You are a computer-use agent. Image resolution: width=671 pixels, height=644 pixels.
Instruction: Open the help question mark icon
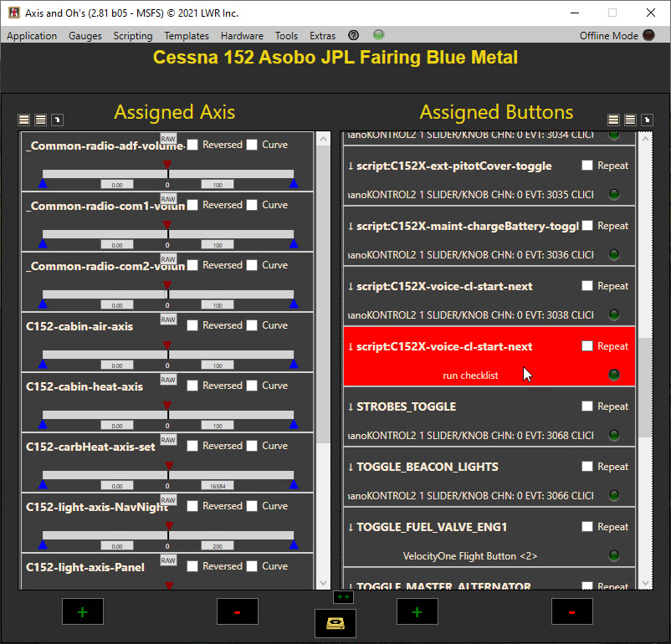pos(353,35)
